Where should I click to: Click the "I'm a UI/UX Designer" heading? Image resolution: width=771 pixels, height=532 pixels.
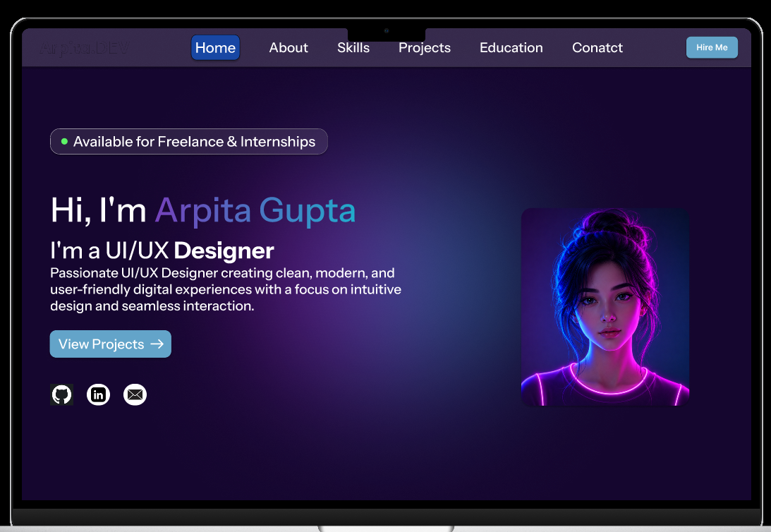[162, 250]
